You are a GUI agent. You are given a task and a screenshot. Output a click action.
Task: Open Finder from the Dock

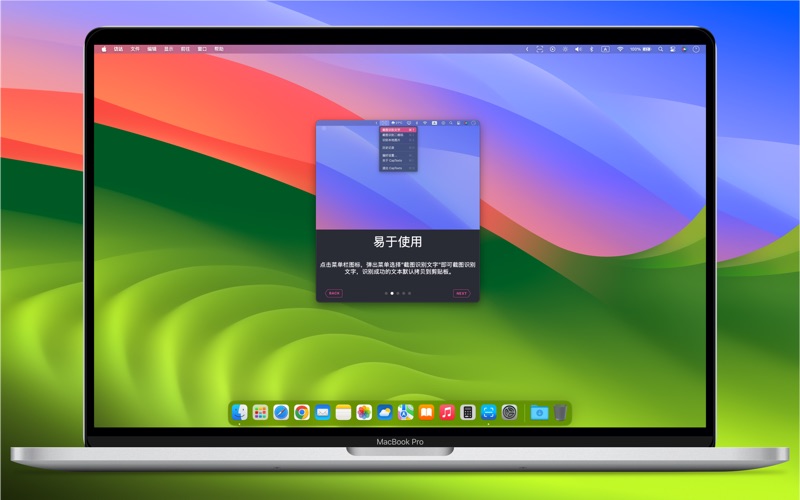click(239, 412)
